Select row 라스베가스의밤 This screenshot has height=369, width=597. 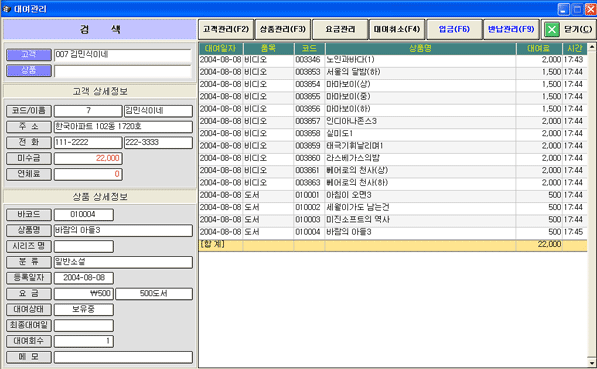392,158
